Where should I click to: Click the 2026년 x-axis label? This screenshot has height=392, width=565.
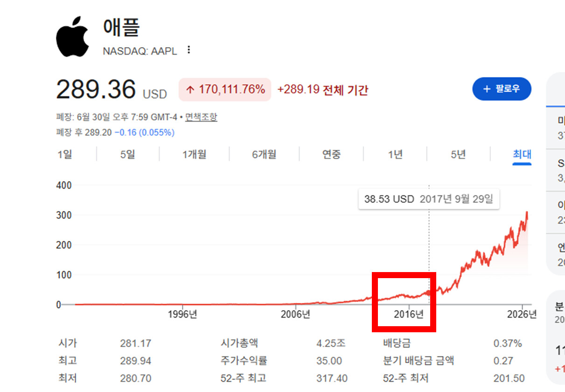click(522, 314)
